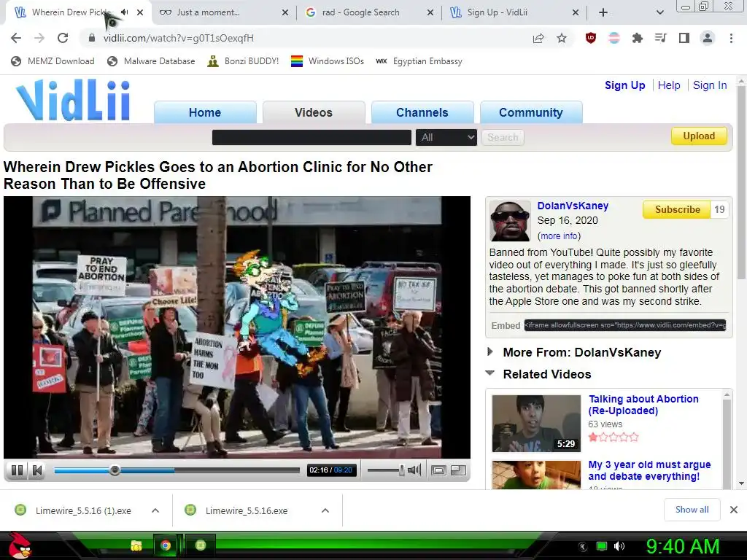Open the Bonzi BUDDY! bookmark
This screenshot has height=560, width=747.
244,61
